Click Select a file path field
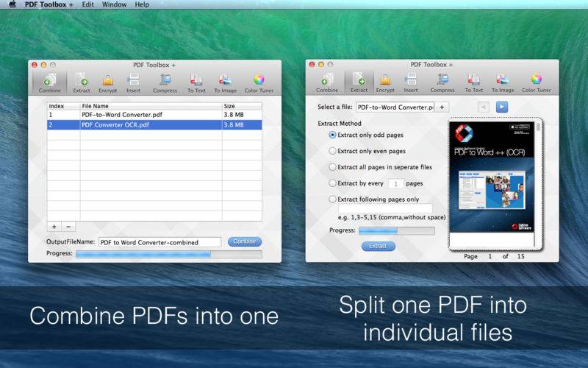Screen dimensions: 588x368 [x=395, y=107]
